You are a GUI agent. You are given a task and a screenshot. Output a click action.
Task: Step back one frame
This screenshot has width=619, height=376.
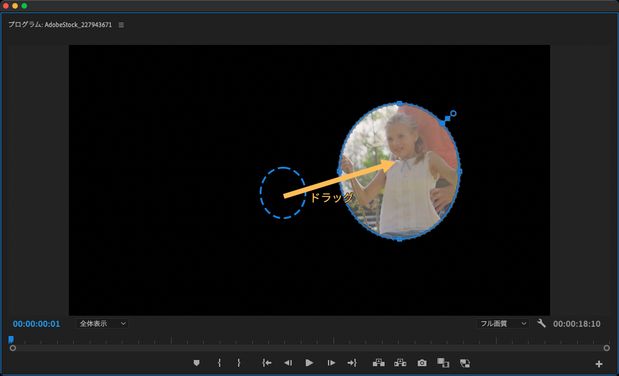click(x=288, y=363)
